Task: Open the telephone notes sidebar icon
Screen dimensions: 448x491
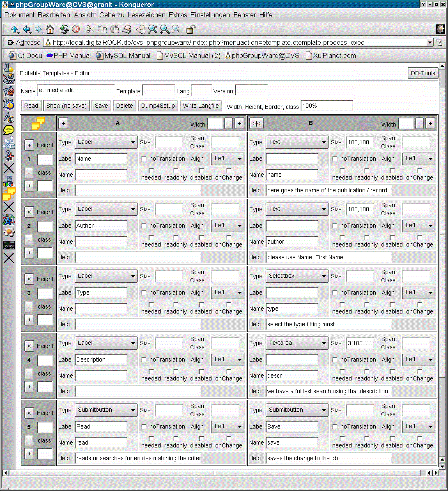Action: tap(9, 78)
